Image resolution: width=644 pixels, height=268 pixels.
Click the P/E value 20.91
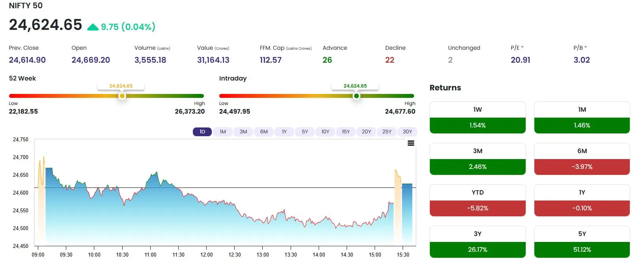click(521, 60)
